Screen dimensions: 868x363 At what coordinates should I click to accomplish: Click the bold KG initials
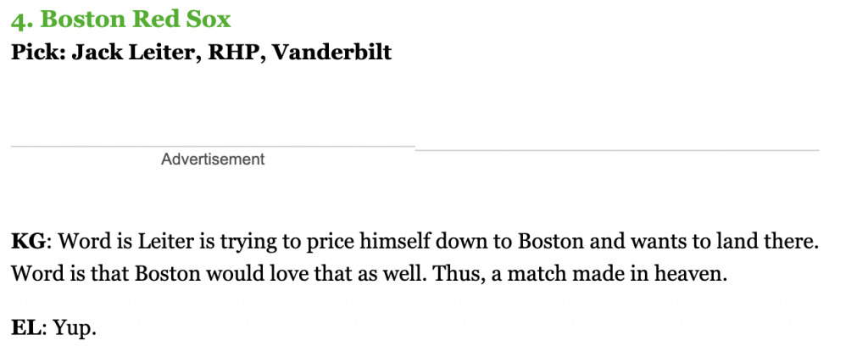pos(28,243)
